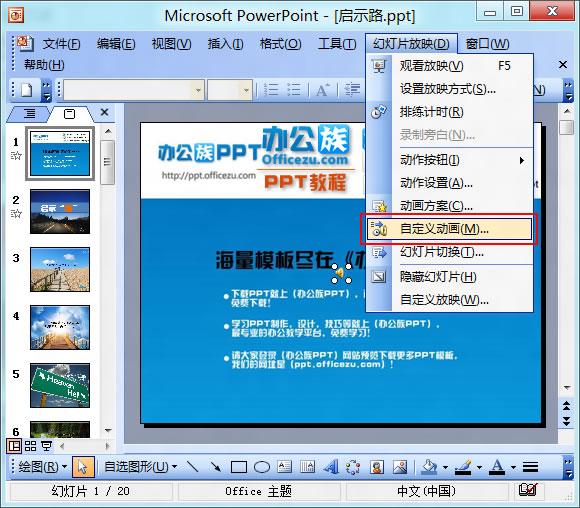Screen dimensions: 580x508
Task: Expand Font Color dropdown arrow
Action: (513, 467)
